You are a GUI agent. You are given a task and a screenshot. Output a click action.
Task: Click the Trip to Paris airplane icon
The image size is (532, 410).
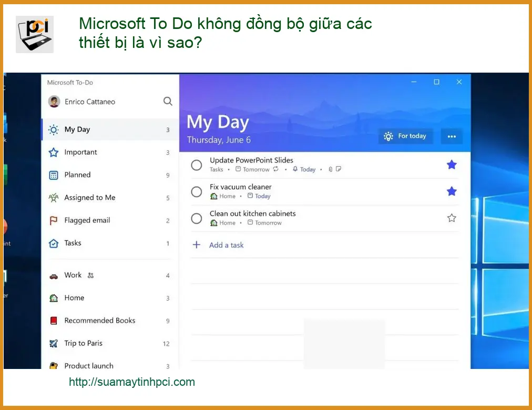pyautogui.click(x=54, y=344)
